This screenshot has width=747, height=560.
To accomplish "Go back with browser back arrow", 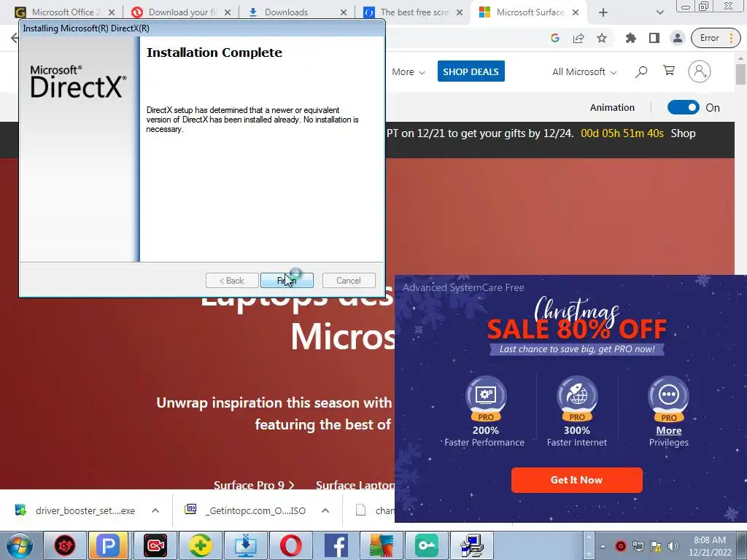I will [15, 38].
